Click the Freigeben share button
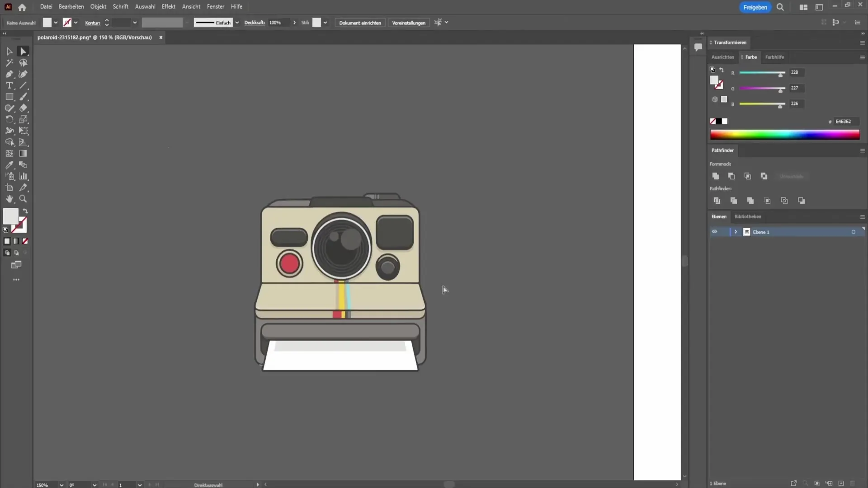The image size is (868, 488). coord(755,7)
